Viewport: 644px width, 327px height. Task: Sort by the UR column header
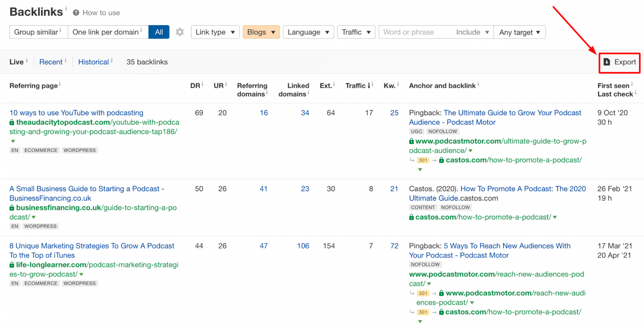pos(218,86)
